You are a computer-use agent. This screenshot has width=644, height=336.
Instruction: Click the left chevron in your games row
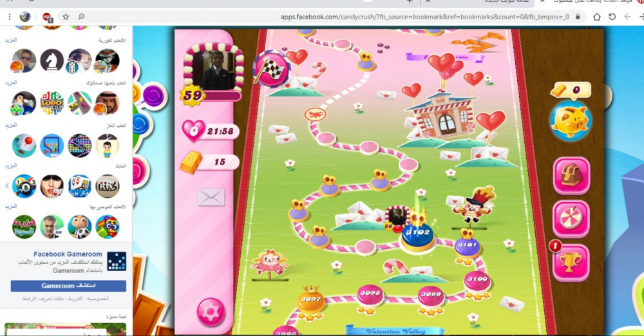coord(7,186)
